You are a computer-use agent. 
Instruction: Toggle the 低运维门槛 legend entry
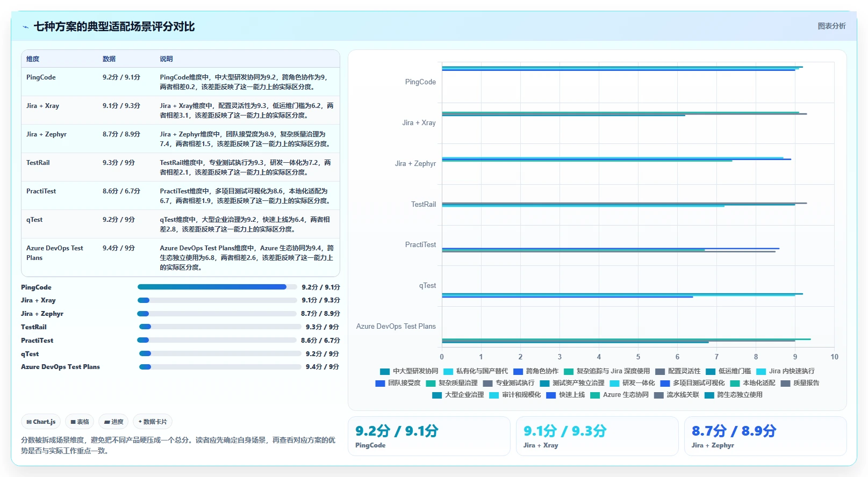click(x=728, y=371)
